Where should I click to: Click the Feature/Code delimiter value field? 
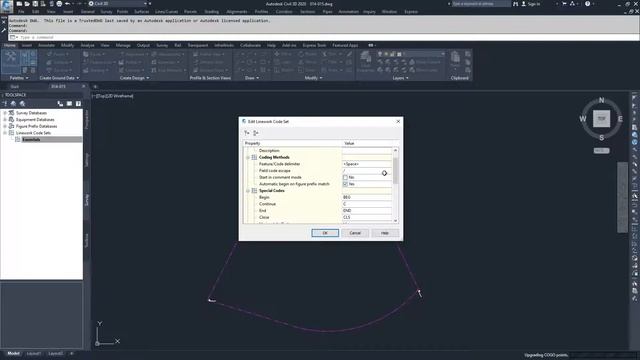pyautogui.click(x=367, y=164)
